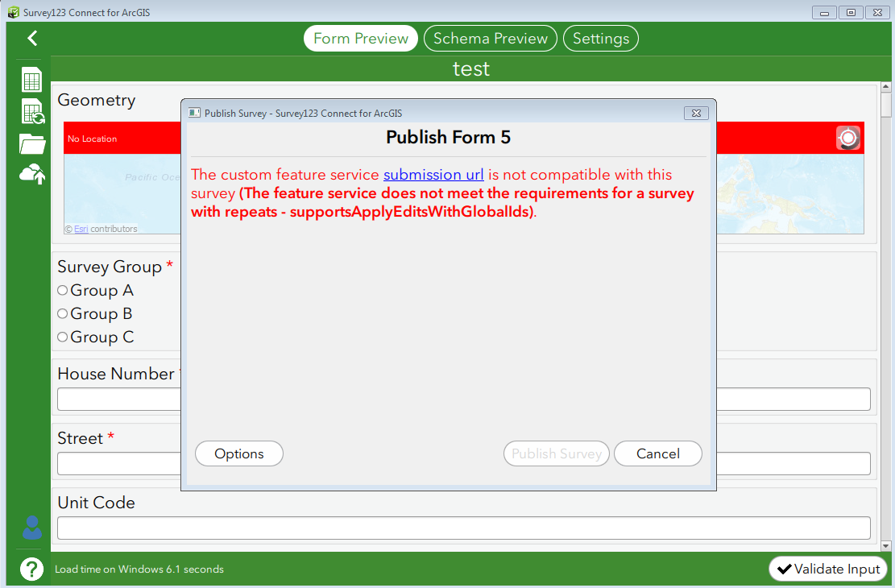The image size is (895, 588).
Task: Click the Validate Input button
Action: [828, 569]
